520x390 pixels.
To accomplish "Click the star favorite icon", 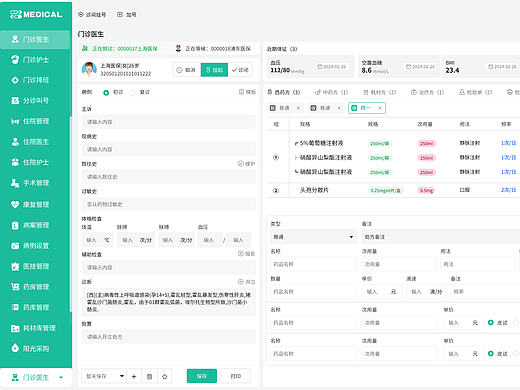I will tap(164, 376).
